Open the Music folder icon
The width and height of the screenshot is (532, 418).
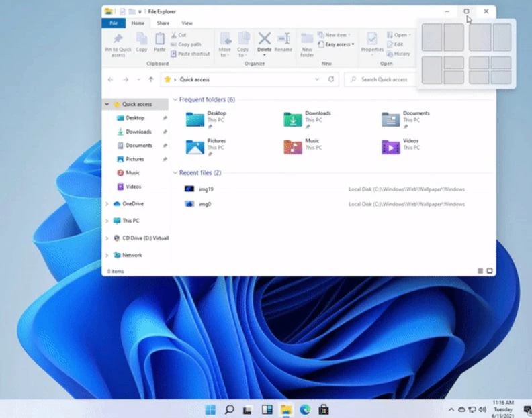(x=293, y=146)
